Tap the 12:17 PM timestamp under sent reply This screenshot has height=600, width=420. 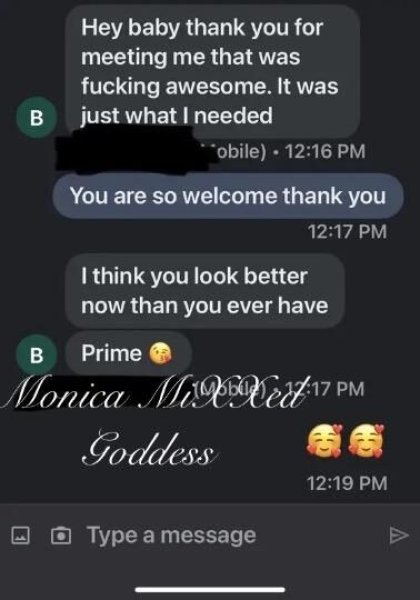click(347, 232)
